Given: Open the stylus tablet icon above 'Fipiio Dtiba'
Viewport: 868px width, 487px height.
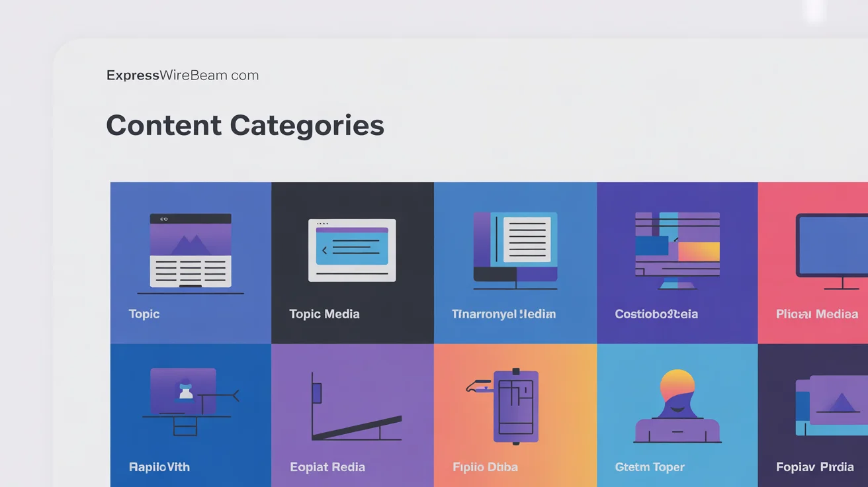Looking at the screenshot, I should coord(515,404).
